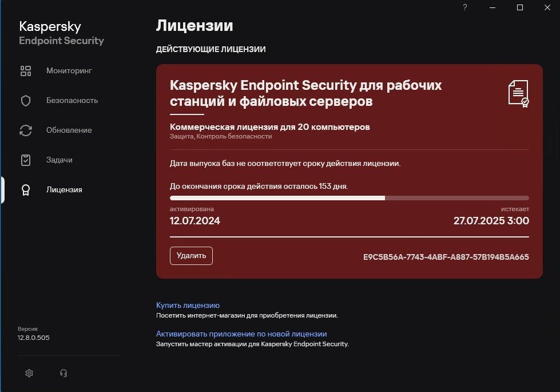
Task: Go to the Безопасность section
Action: click(72, 101)
